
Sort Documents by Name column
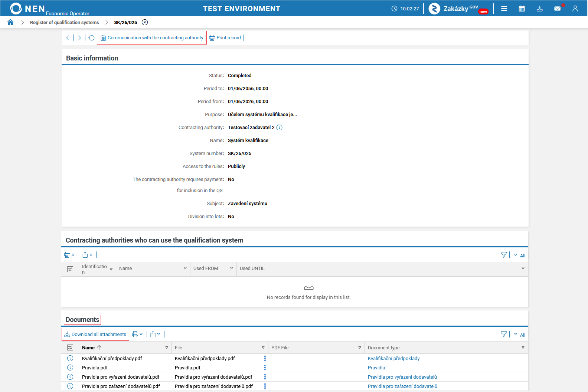92,347
